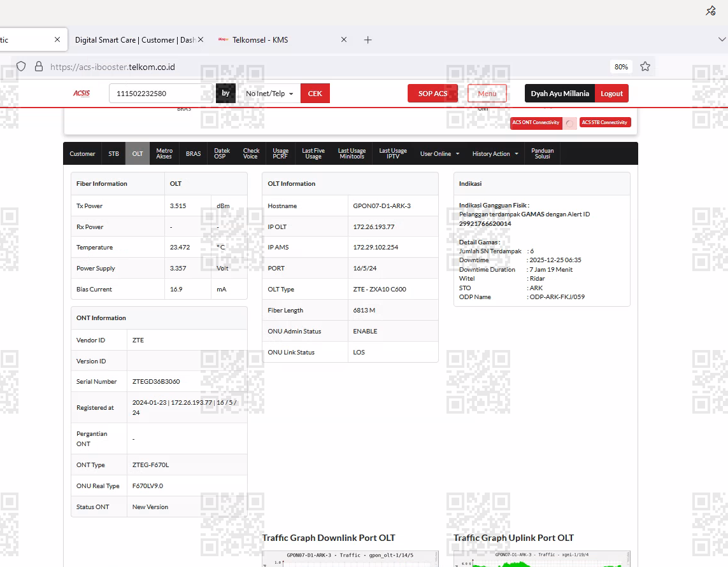The width and height of the screenshot is (728, 567).
Task: Select IP OLT value 172.26.193.77
Action: (374, 227)
